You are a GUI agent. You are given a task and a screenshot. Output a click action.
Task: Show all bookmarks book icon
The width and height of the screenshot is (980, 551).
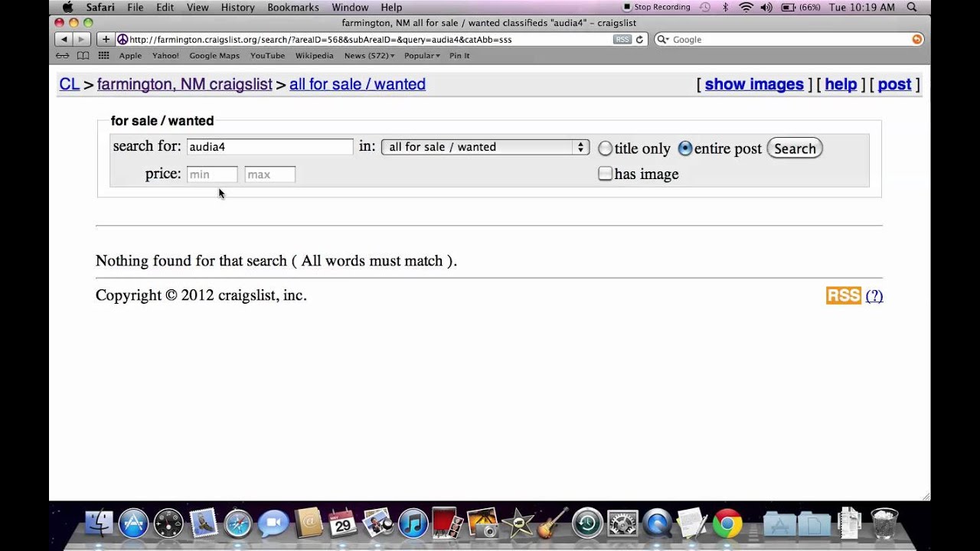(x=83, y=55)
